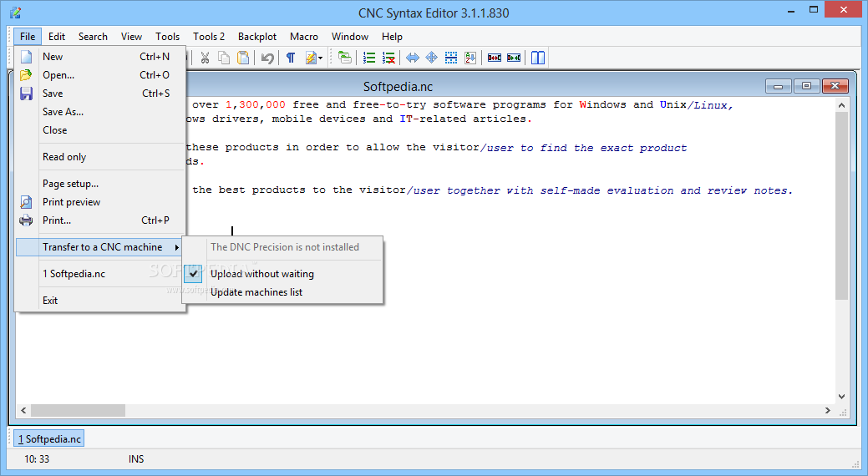The width and height of the screenshot is (868, 476).
Task: Toggle Read only in File menu
Action: pos(64,157)
